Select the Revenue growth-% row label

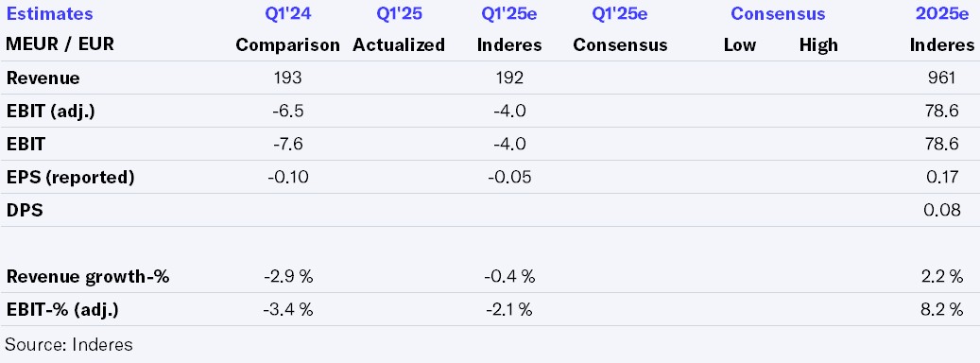point(88,277)
